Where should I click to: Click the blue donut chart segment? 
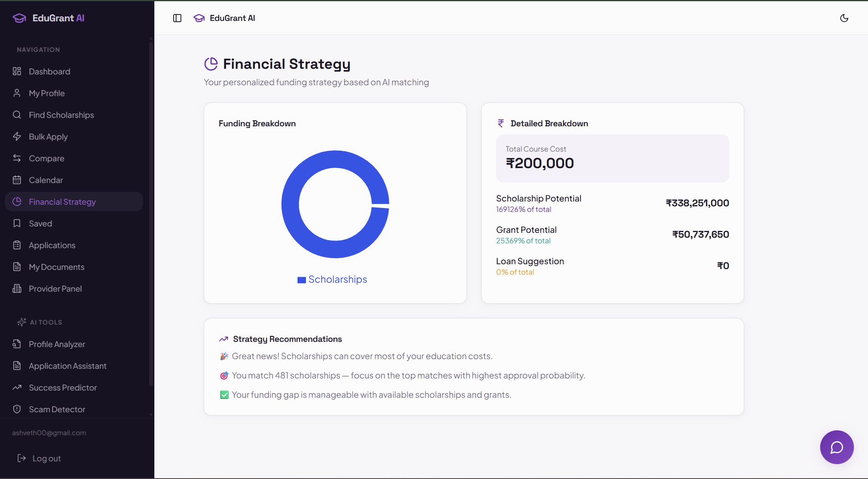pyautogui.click(x=290, y=204)
